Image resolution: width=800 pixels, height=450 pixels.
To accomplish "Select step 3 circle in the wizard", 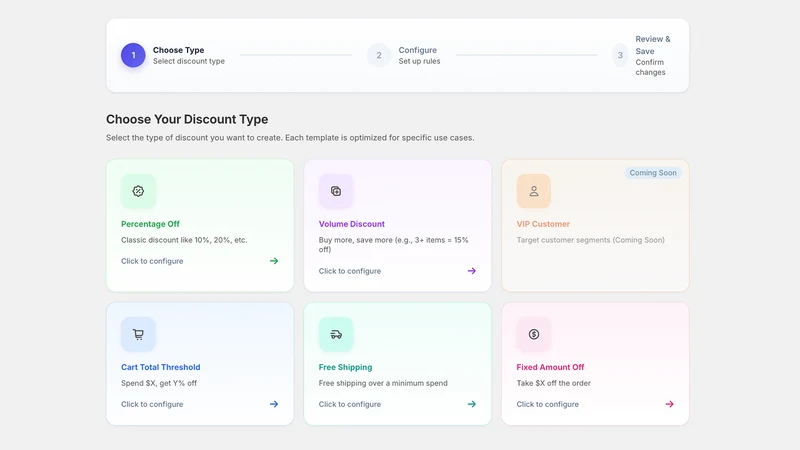I will (x=620, y=55).
